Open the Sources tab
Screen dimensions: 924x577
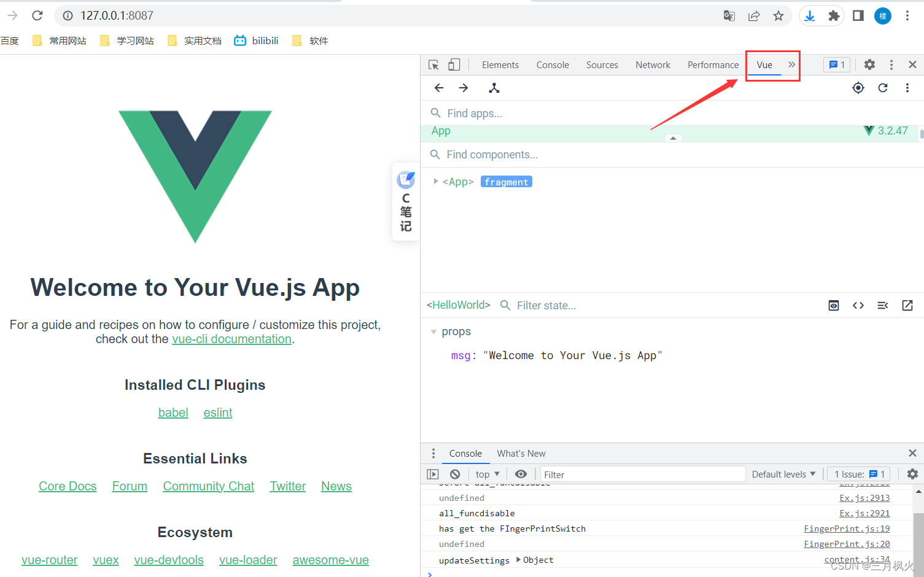click(x=602, y=65)
